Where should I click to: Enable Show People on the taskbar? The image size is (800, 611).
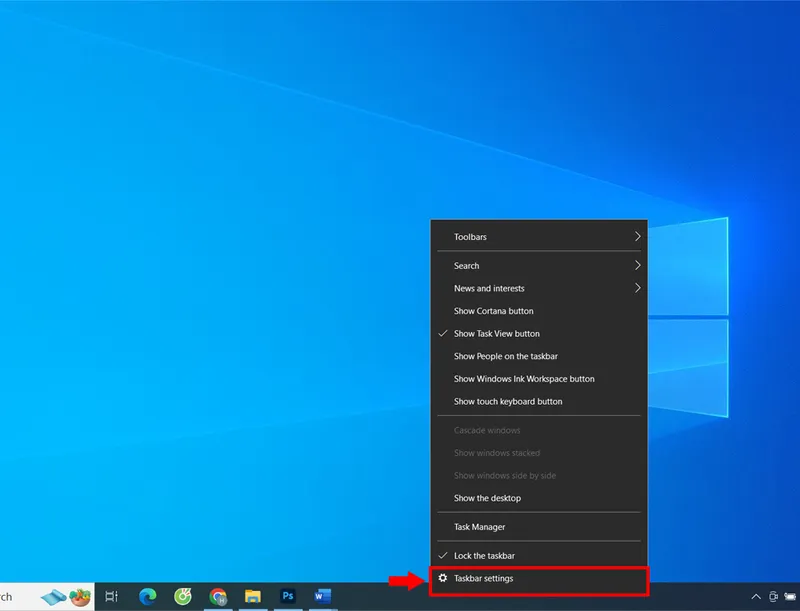pyautogui.click(x=504, y=355)
